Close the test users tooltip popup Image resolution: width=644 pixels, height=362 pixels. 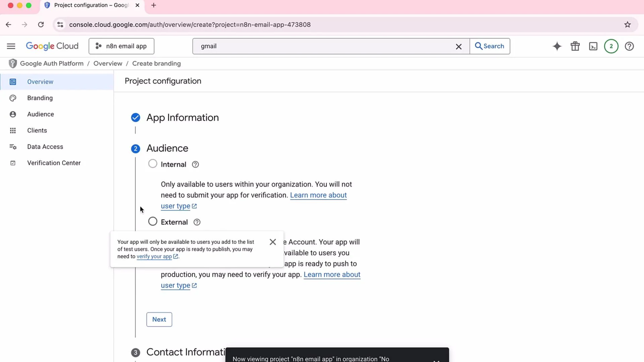(273, 242)
